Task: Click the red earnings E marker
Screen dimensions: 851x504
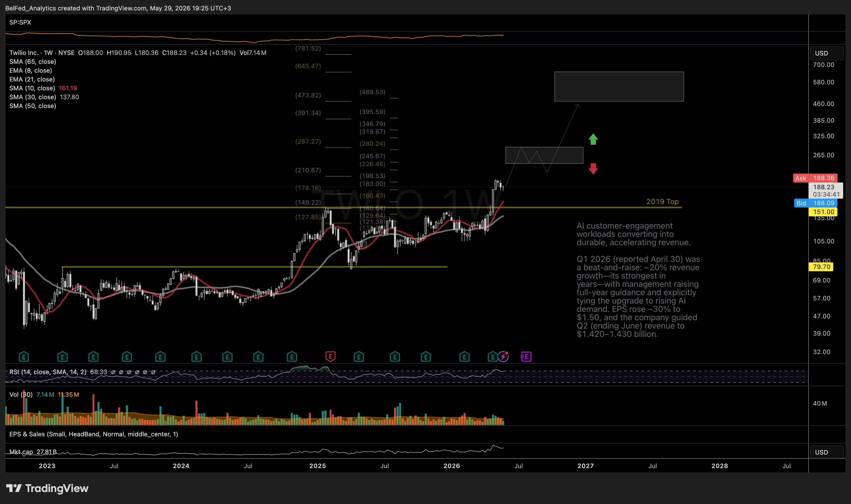Action: [x=330, y=356]
